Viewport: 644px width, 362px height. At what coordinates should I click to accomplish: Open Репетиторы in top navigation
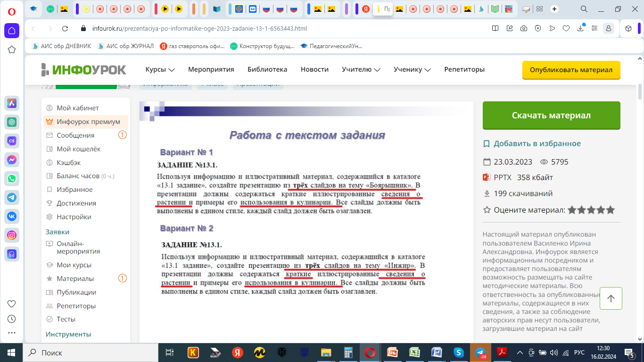click(x=464, y=69)
